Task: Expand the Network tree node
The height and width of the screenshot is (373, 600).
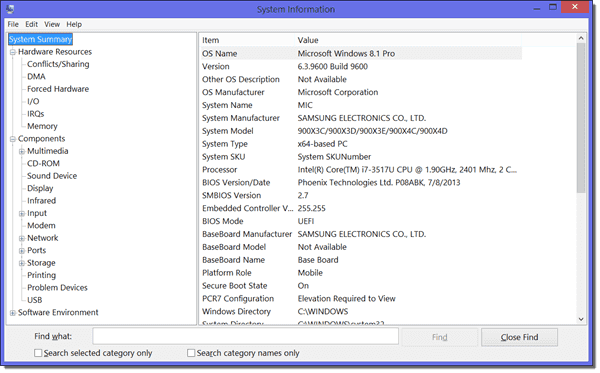Action: 22,238
